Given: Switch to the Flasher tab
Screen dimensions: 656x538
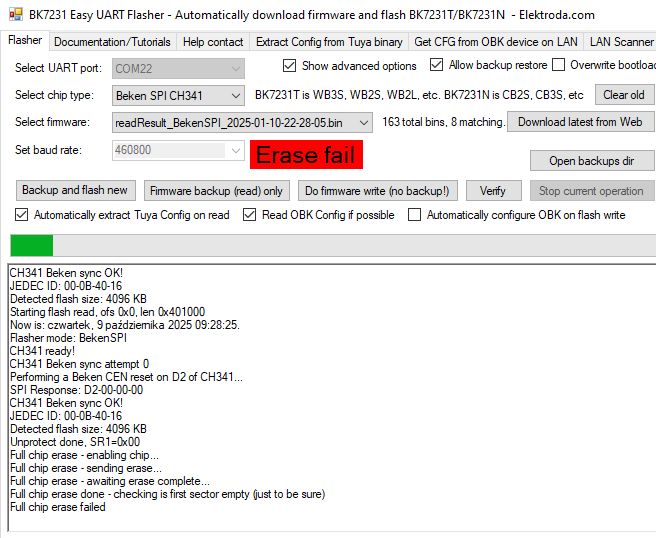Looking at the screenshot, I should coord(25,41).
